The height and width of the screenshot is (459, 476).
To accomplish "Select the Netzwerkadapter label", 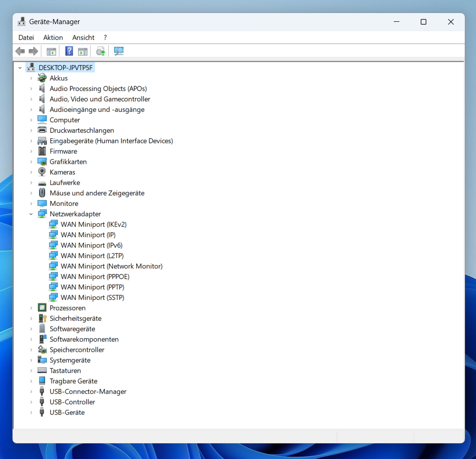I will (75, 214).
